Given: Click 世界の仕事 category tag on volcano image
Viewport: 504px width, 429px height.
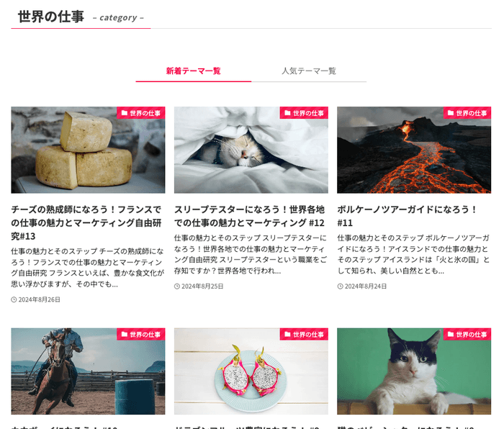Looking at the screenshot, I should [x=467, y=113].
